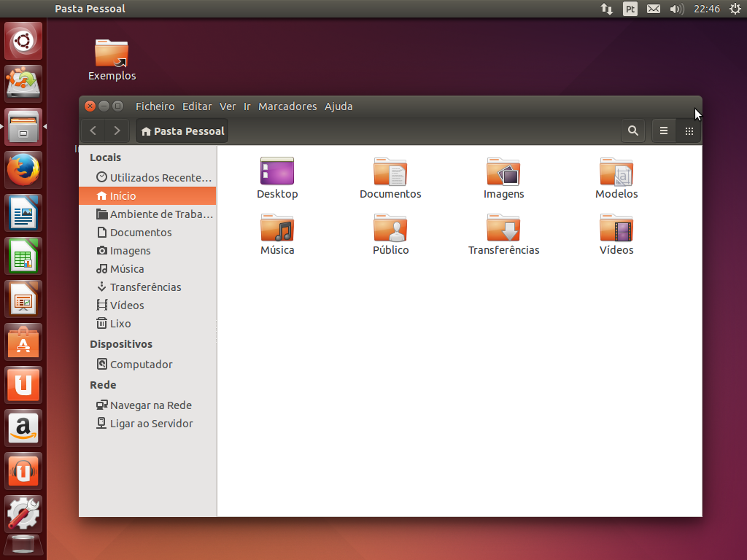Viewport: 747px width, 560px height.
Task: Open the Marcadores menu
Action: (x=287, y=106)
